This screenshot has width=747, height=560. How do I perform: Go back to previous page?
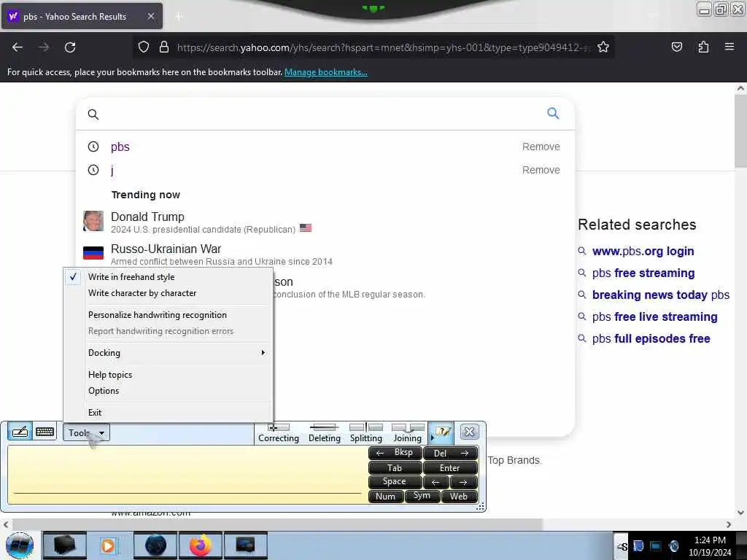click(x=18, y=47)
